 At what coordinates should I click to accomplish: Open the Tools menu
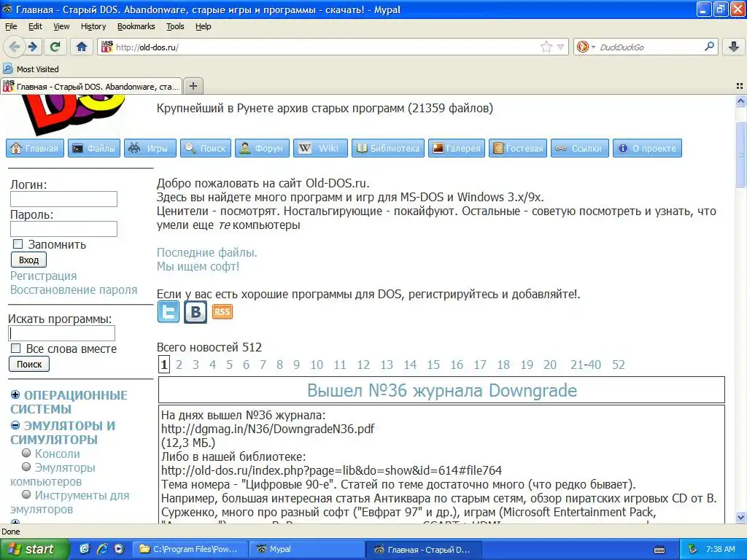[x=175, y=26]
